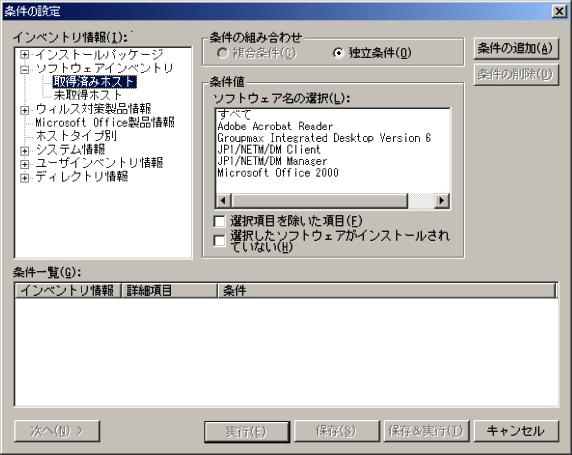Click the 条件の削除 button
This screenshot has height=455, width=572.
516,75
